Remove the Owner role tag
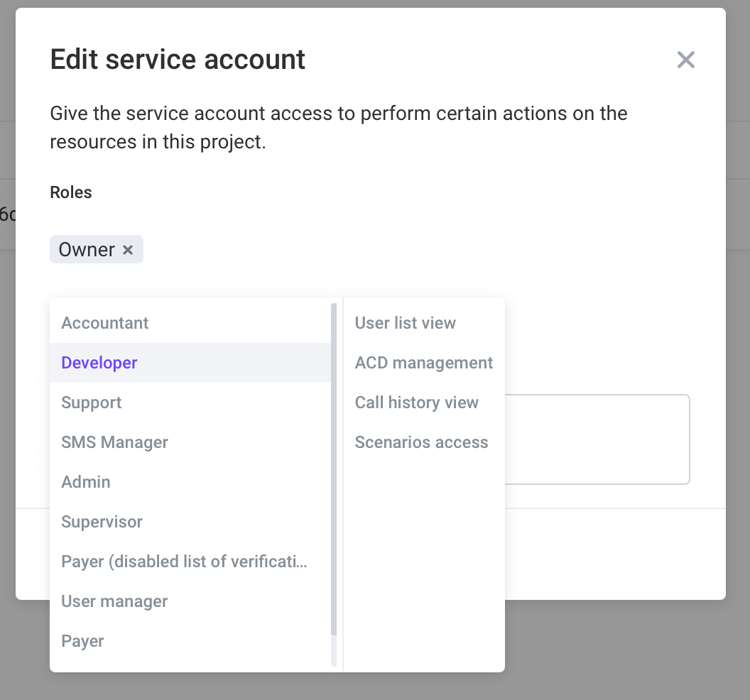The height and width of the screenshot is (700, 750). (x=128, y=250)
